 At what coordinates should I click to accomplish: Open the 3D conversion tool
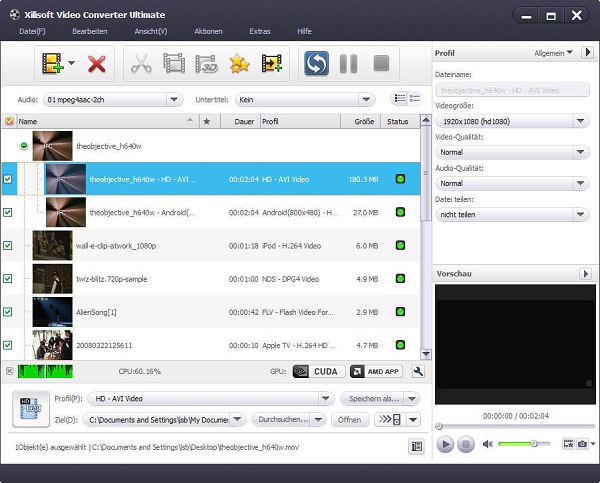pos(207,65)
